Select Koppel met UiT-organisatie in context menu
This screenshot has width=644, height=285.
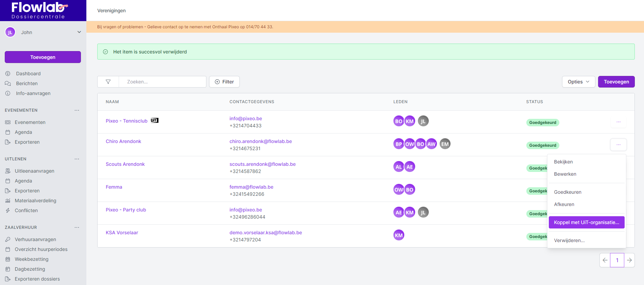click(x=586, y=222)
